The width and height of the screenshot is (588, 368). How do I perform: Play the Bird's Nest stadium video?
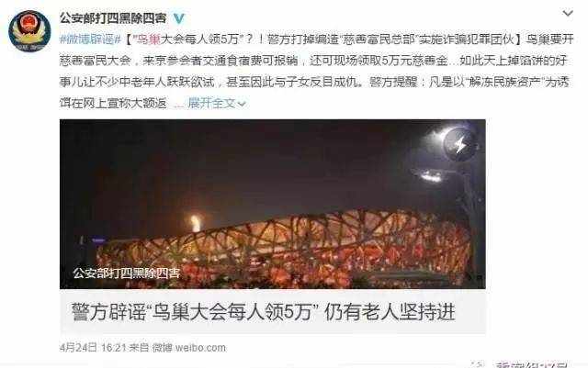click(x=273, y=205)
